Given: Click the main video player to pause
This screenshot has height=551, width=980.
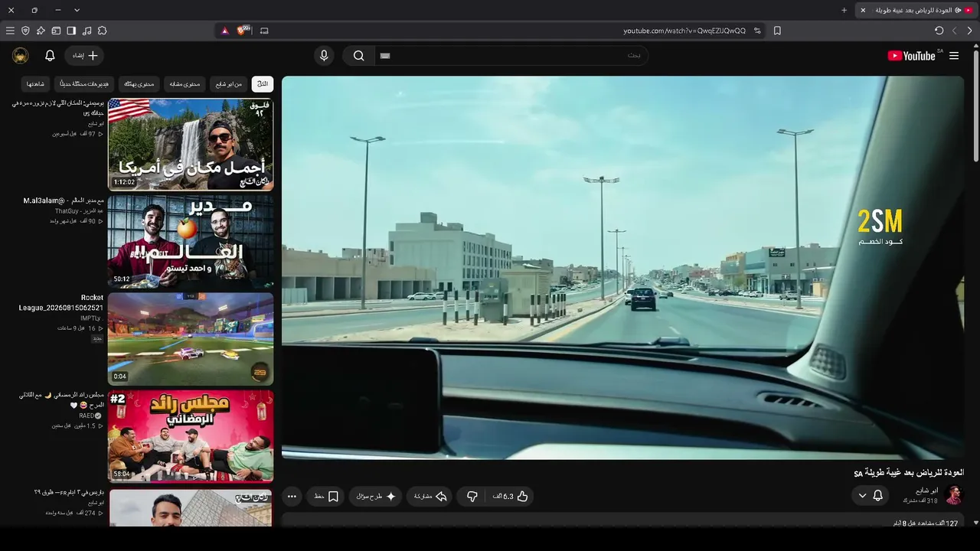Looking at the screenshot, I should 622,268.
